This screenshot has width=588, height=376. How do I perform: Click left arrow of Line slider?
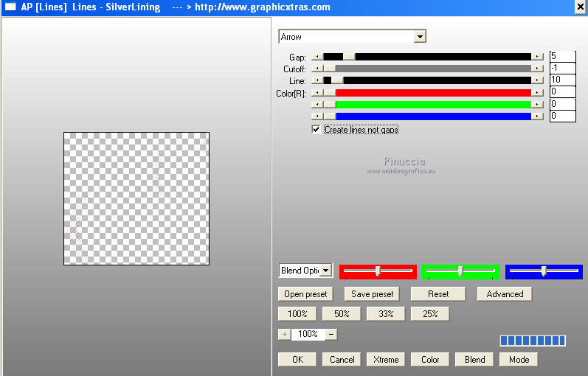tap(317, 80)
